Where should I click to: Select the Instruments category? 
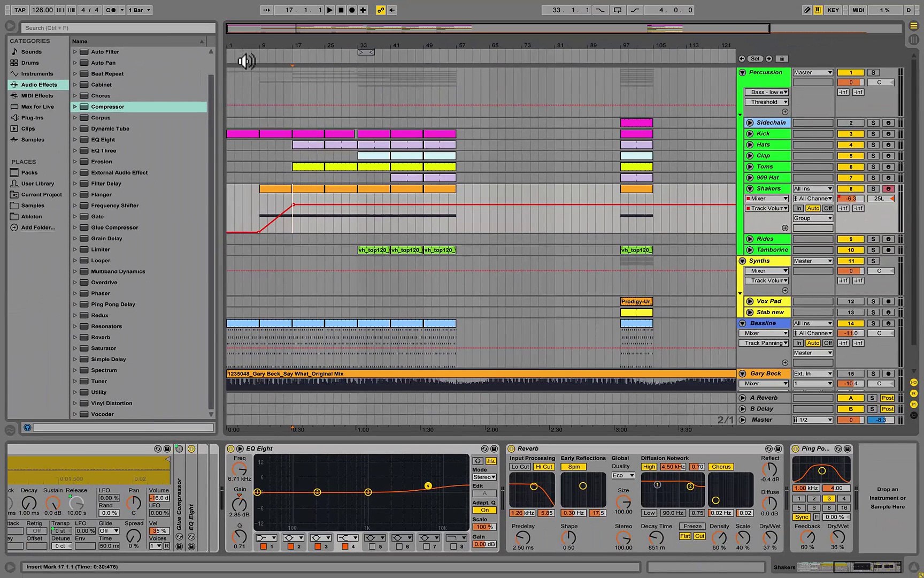click(37, 74)
